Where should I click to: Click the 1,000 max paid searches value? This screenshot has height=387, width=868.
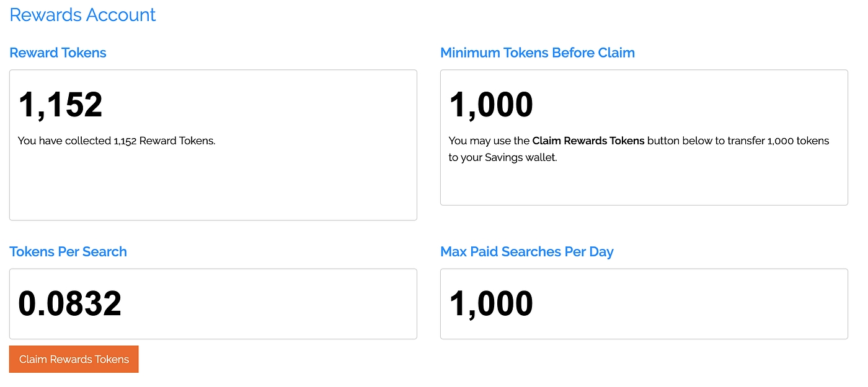(x=490, y=303)
